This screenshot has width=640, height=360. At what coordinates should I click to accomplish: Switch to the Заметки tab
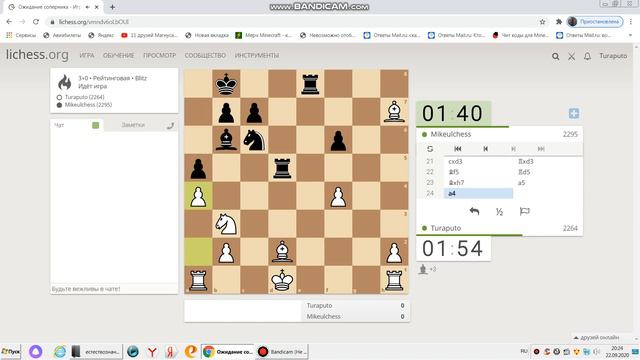[133, 125]
